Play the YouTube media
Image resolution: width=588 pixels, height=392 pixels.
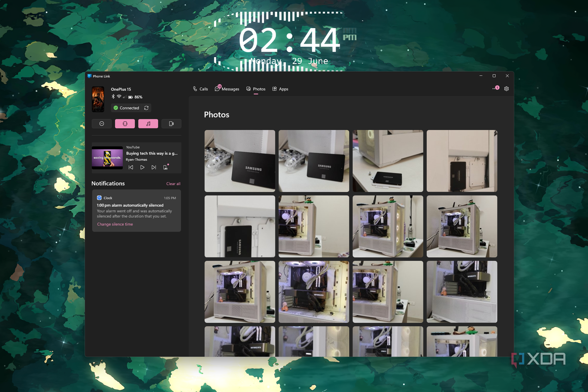point(142,167)
